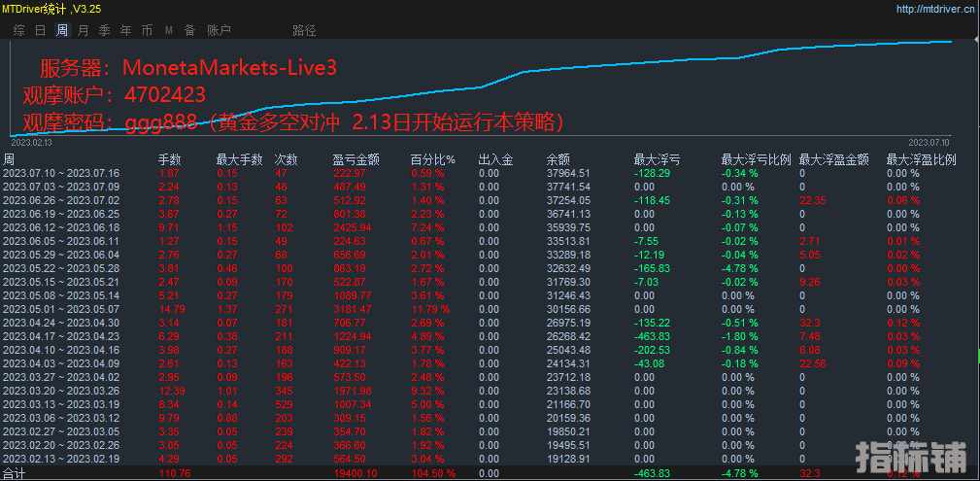
Task: Open the http://mtdriver.cn link
Action: (935, 9)
